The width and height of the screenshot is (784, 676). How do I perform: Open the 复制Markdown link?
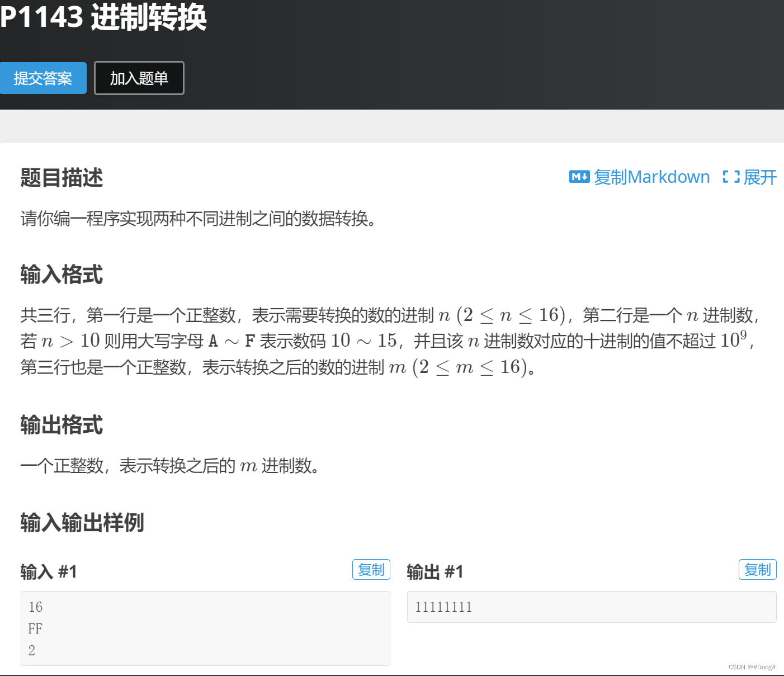651,177
